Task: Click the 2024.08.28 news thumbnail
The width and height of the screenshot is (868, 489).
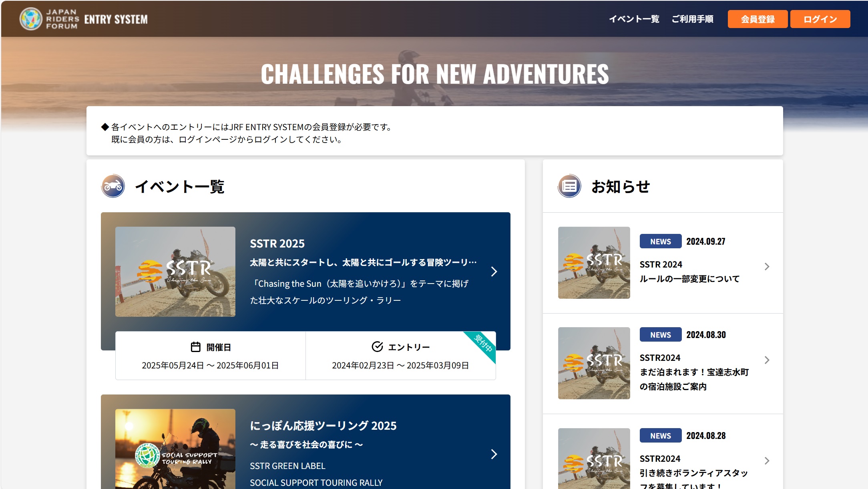Action: point(594,459)
